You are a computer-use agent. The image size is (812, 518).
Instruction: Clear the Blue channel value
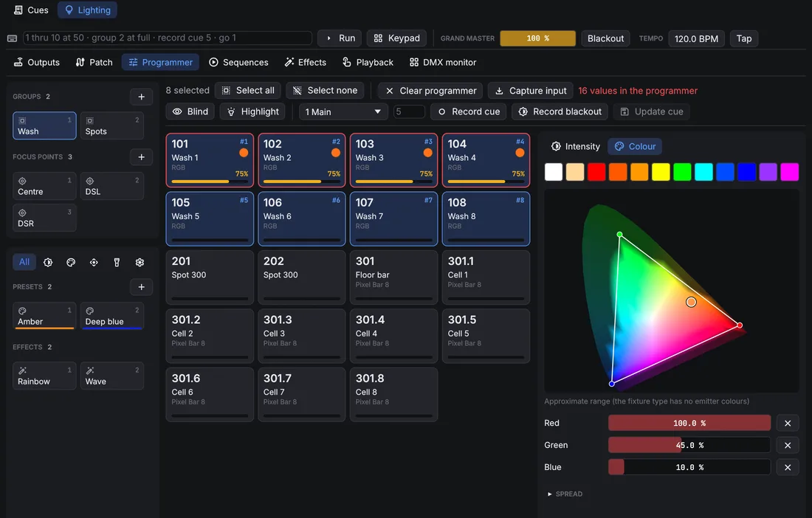point(788,467)
